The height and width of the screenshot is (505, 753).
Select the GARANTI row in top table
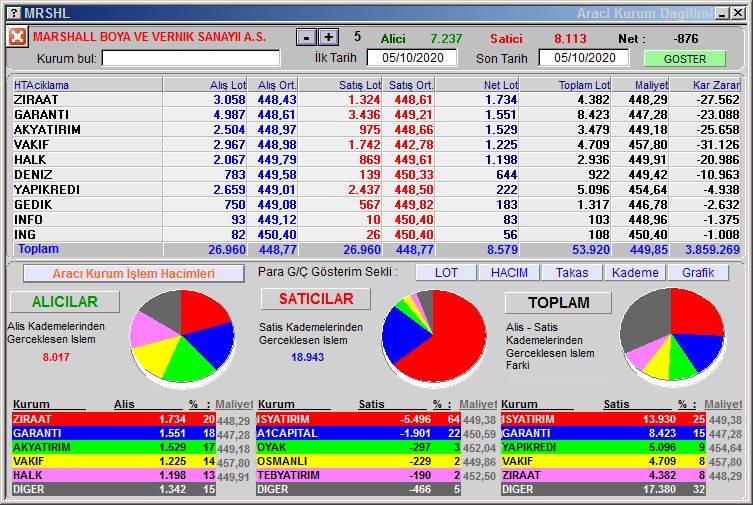pyautogui.click(x=376, y=115)
